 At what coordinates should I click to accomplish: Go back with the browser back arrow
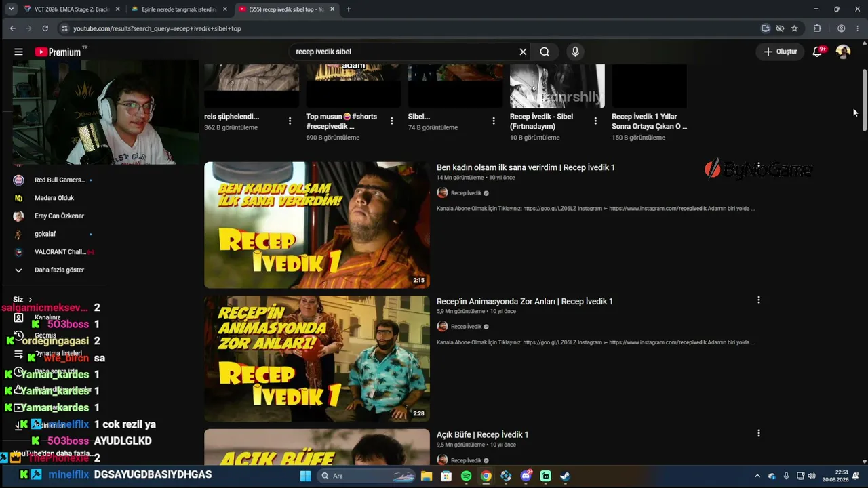pyautogui.click(x=12, y=28)
